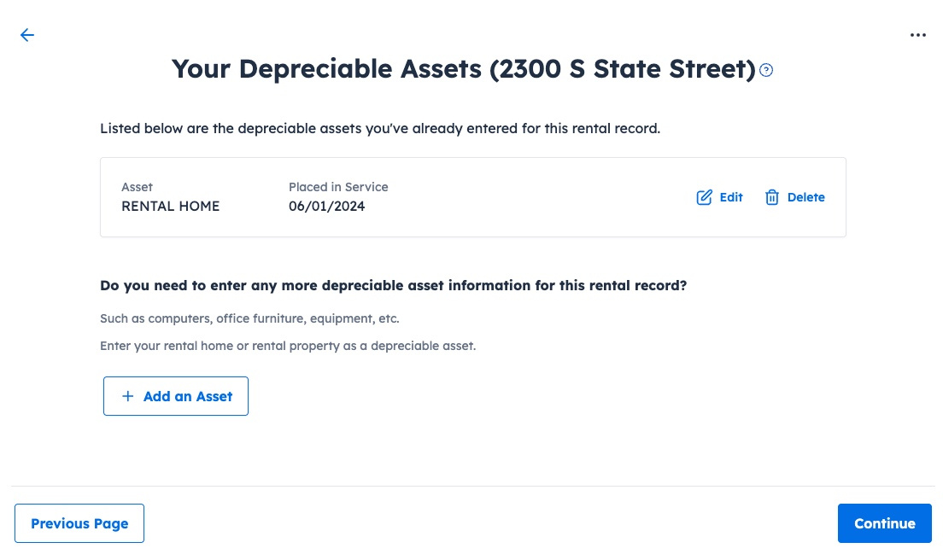Open the three-dot more options menu

pos(917,35)
